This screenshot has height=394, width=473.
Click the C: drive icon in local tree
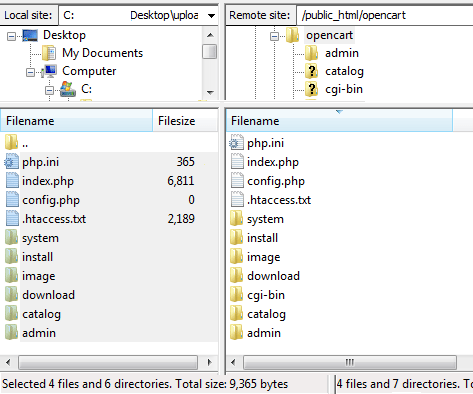68,89
